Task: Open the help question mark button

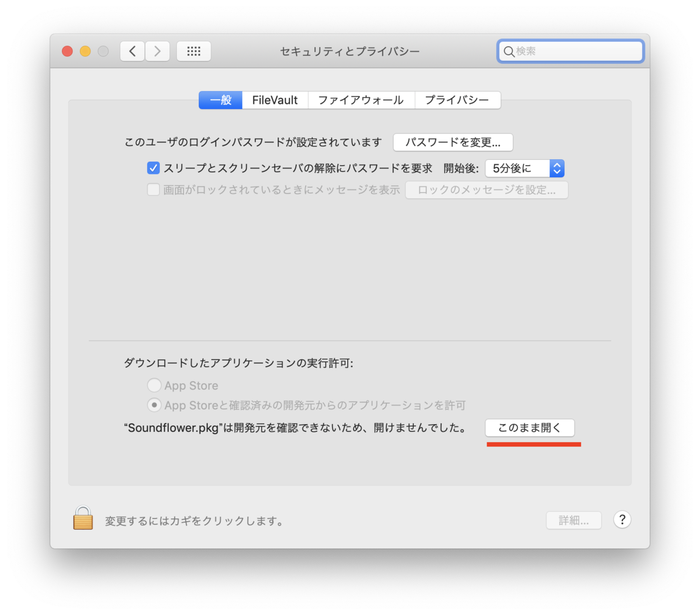Action: [622, 519]
